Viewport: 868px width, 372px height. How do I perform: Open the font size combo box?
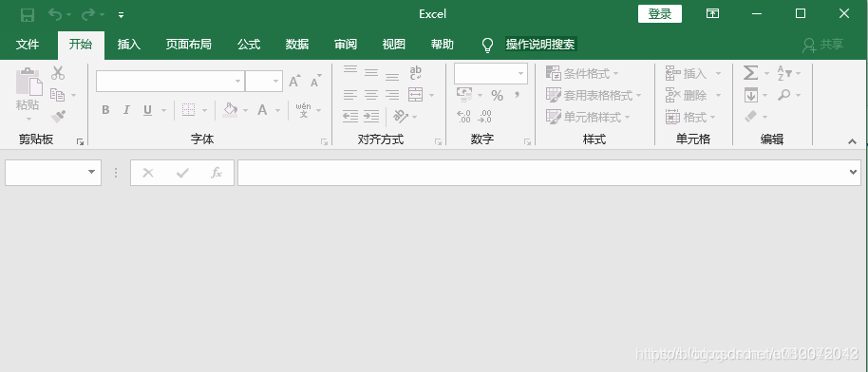coord(264,82)
